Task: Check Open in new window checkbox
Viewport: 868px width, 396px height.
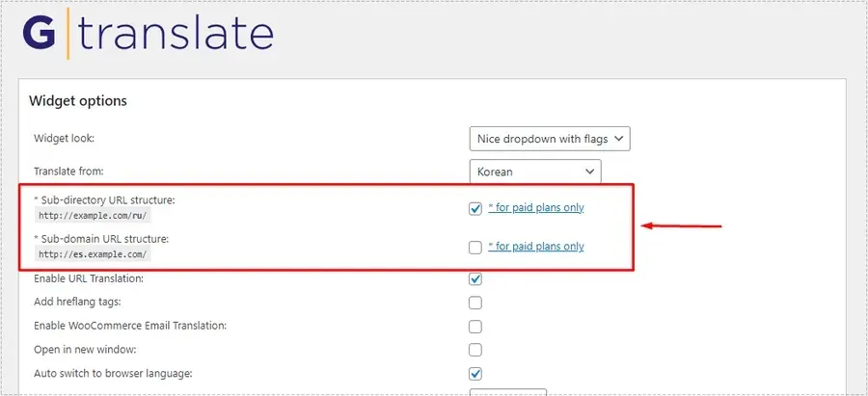Action: (x=475, y=350)
